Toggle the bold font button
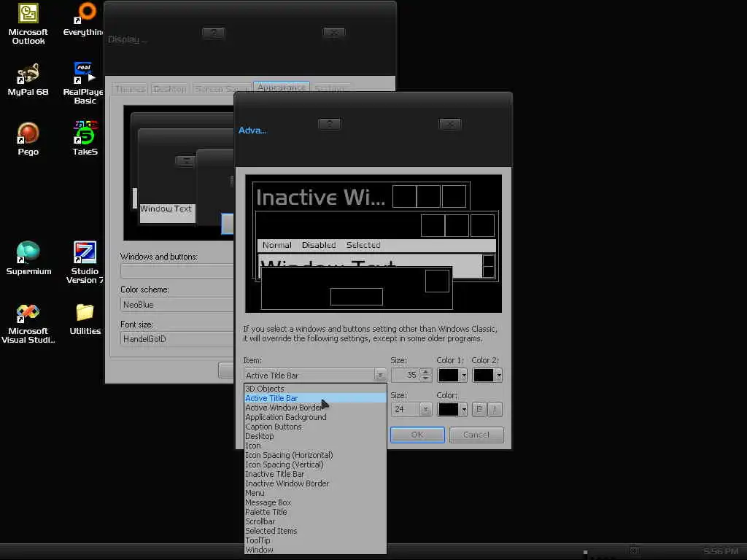Viewport: 747px width, 560px height. pyautogui.click(x=479, y=410)
